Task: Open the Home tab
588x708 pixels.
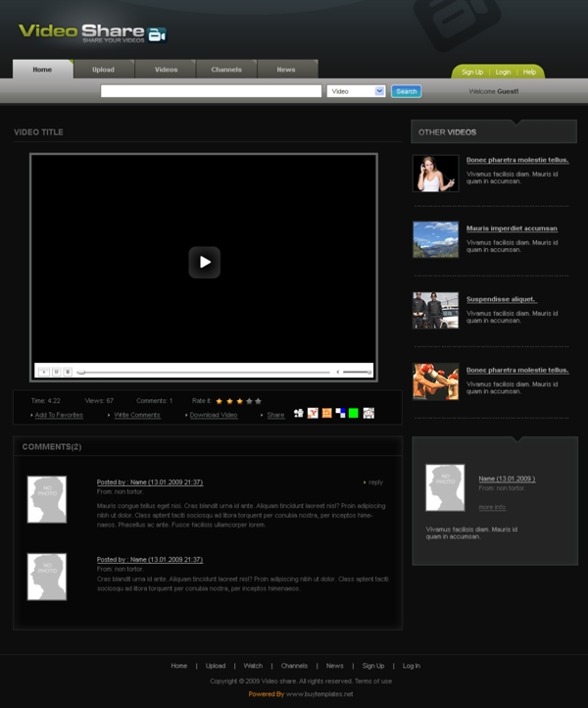Action: tap(42, 70)
